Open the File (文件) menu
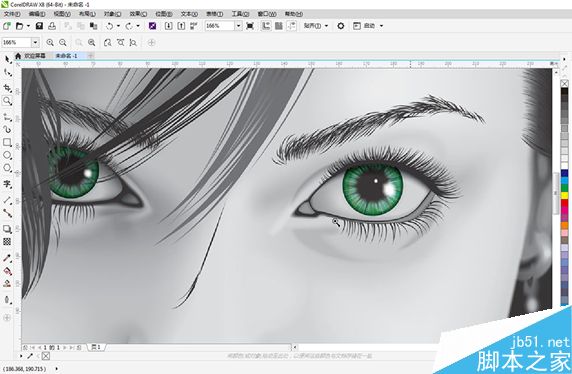572x374 pixels. click(x=12, y=14)
